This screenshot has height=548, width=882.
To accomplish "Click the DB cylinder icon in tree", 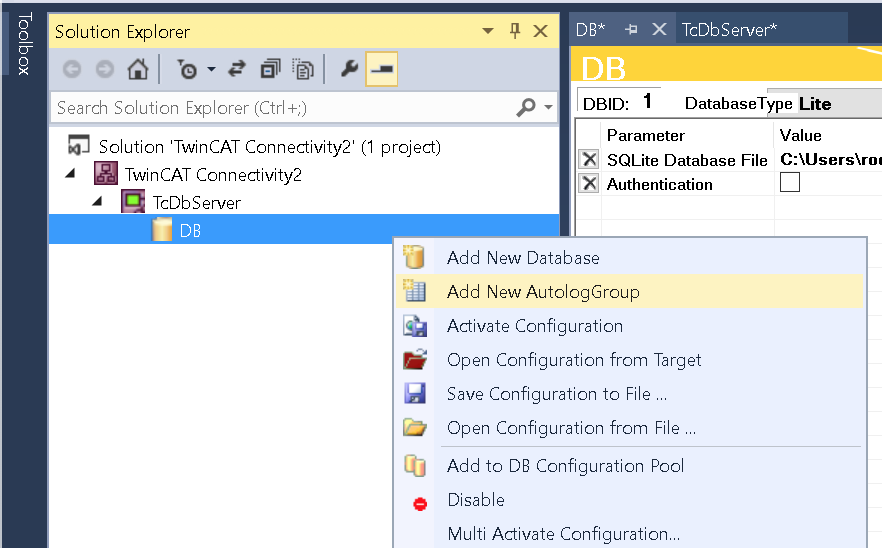I will click(162, 230).
